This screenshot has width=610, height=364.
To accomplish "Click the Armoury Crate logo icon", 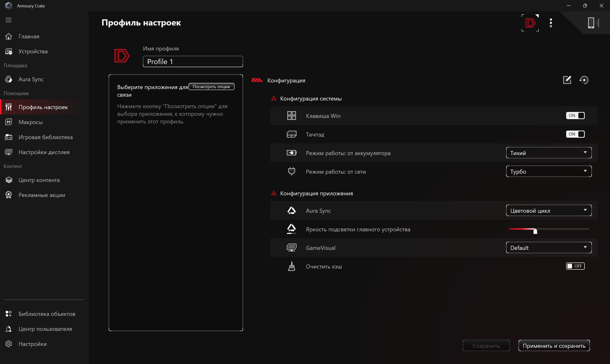I will [9, 5].
